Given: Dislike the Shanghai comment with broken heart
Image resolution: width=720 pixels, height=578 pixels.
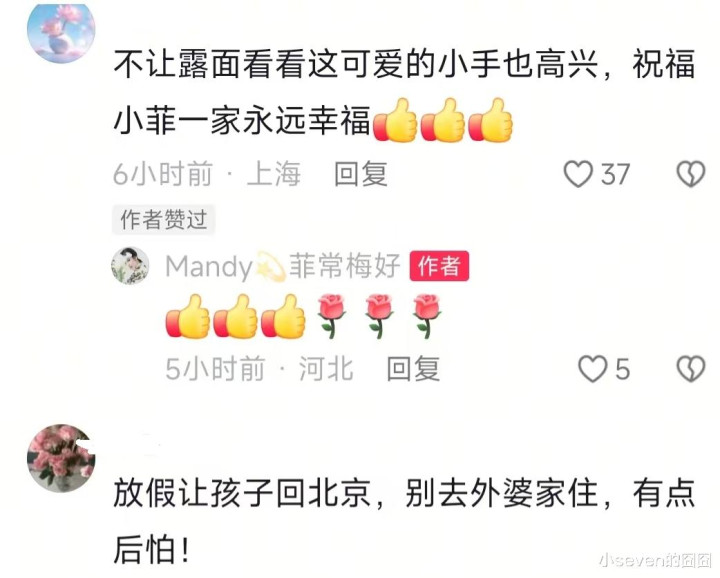Looking at the screenshot, I should point(691,174).
